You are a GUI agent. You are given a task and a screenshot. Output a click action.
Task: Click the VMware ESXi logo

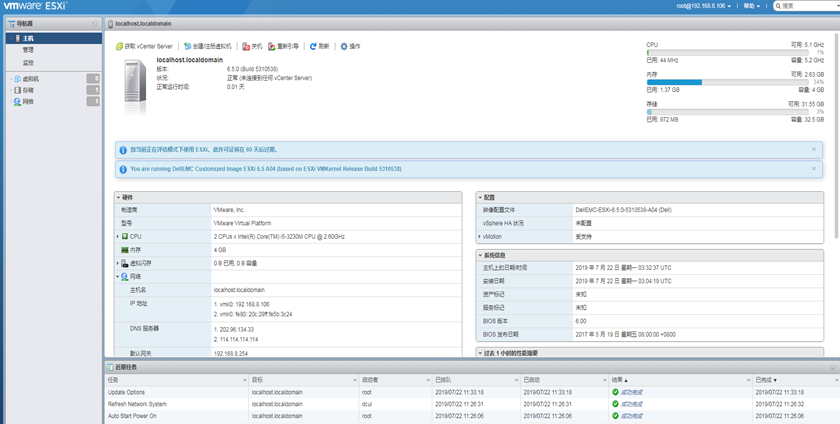(35, 6)
